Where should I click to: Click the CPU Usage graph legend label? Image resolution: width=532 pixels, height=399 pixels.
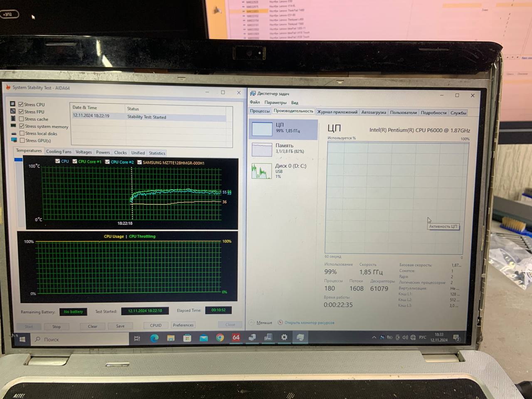point(114,236)
